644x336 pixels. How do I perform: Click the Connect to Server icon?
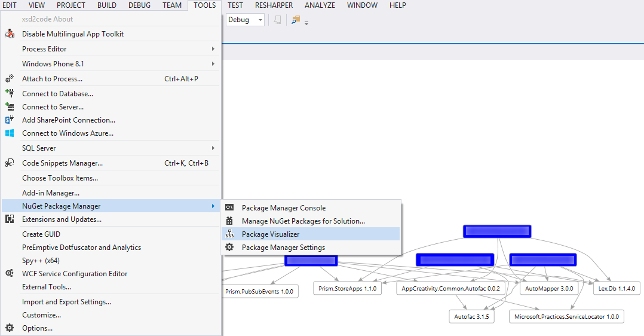10,106
